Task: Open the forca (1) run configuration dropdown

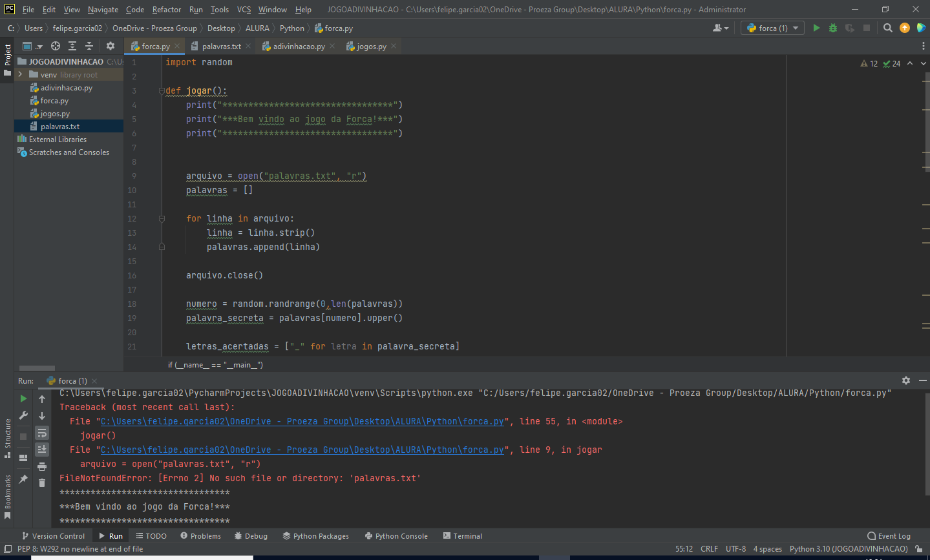Action: click(x=772, y=28)
